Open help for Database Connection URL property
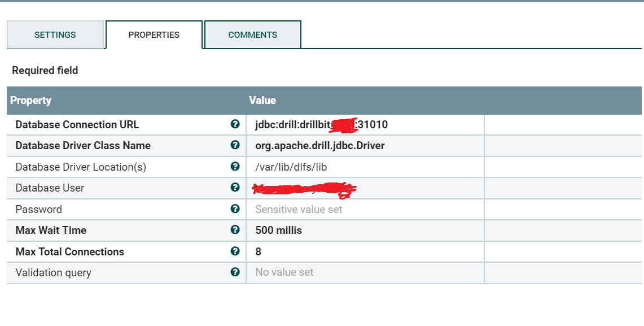This screenshot has width=644, height=326. point(235,124)
